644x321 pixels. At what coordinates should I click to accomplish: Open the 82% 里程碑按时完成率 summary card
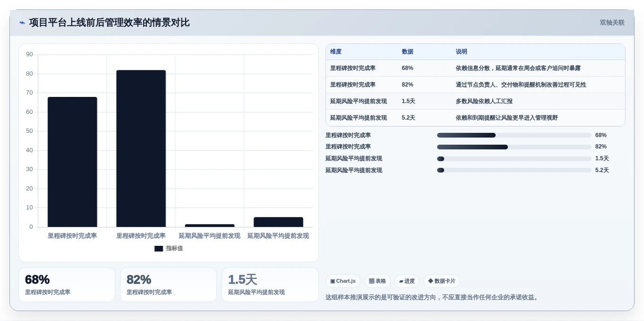(x=168, y=285)
